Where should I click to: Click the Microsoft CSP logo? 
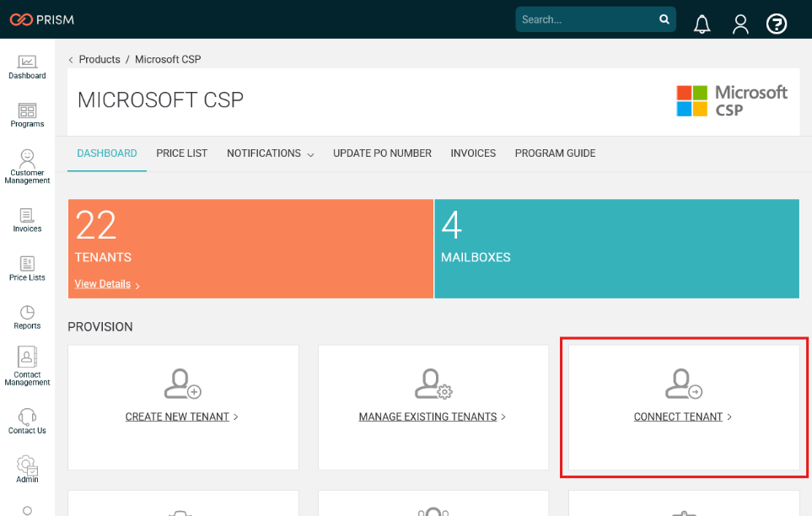pyautogui.click(x=732, y=101)
